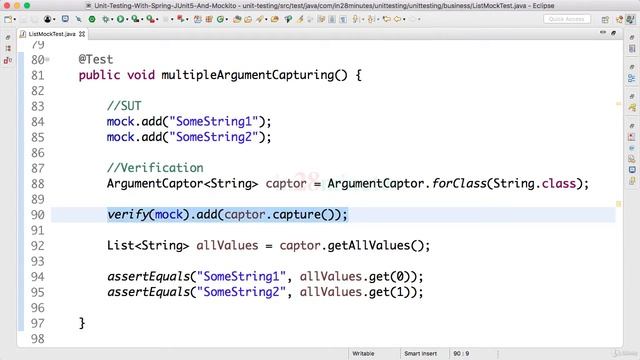
Task: Click the New Java Package icon
Action: [x=198, y=19]
